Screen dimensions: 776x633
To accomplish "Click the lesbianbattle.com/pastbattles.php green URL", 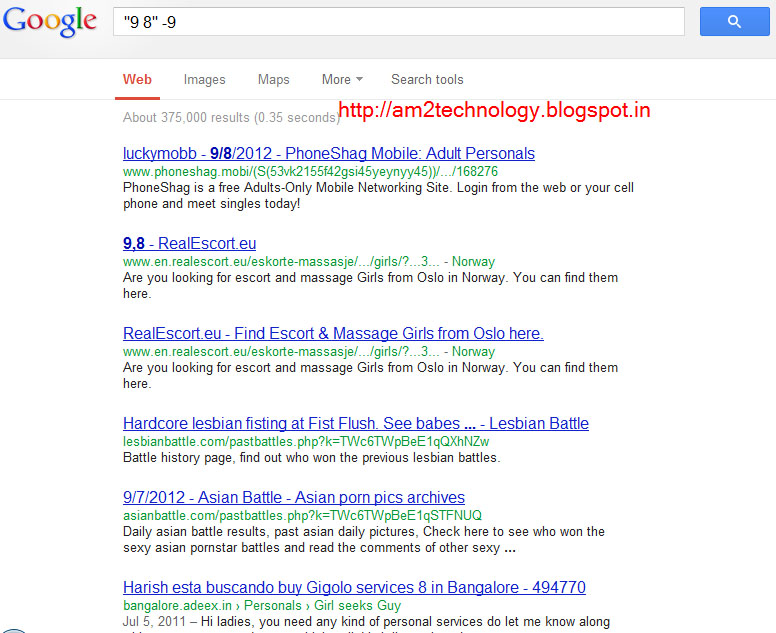I will coord(306,441).
